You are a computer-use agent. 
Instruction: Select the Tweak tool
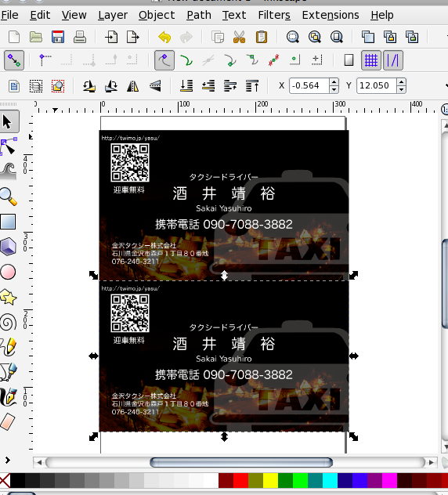(x=8, y=172)
